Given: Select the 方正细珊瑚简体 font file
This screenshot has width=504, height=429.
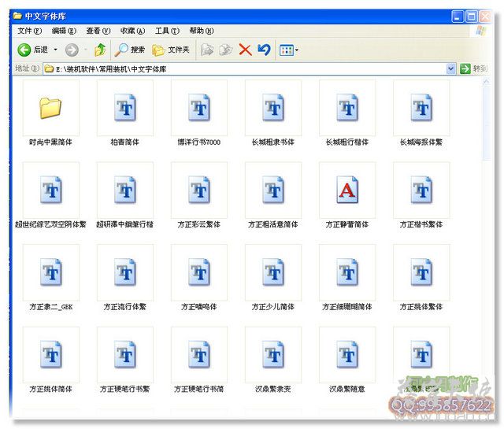Looking at the screenshot, I should 347,278.
